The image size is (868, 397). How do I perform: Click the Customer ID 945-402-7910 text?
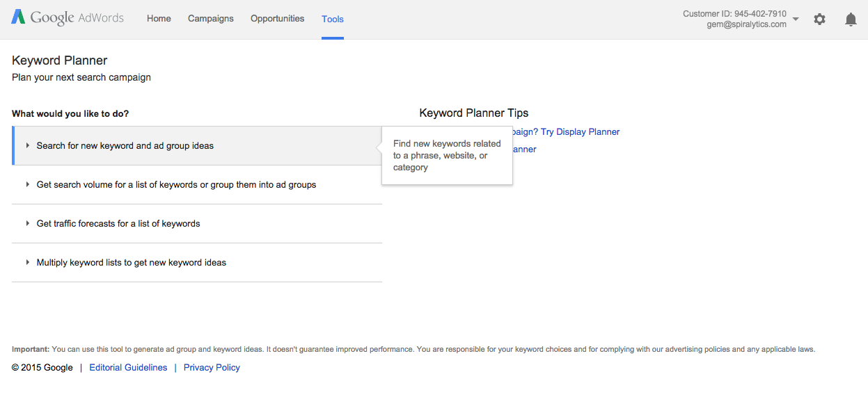(734, 14)
